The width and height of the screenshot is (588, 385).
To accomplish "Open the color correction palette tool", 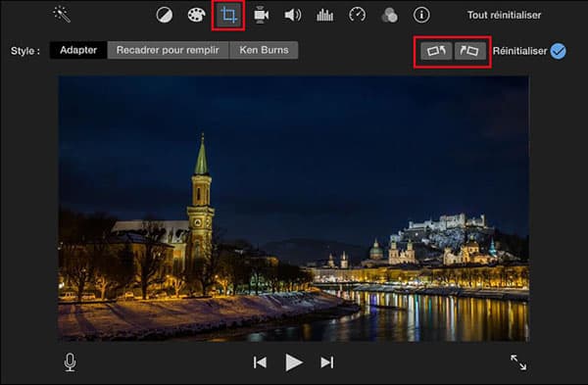I will coord(197,15).
